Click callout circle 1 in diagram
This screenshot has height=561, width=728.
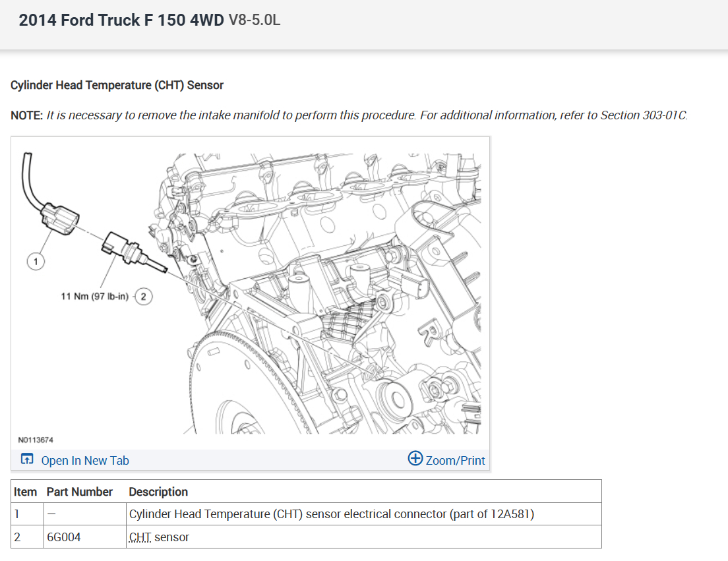tap(36, 261)
